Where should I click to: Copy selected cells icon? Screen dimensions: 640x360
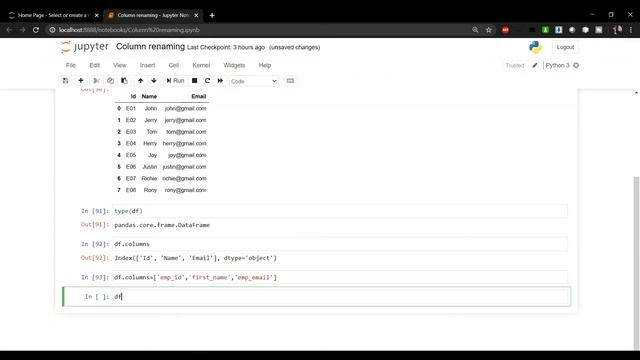[x=110, y=81]
